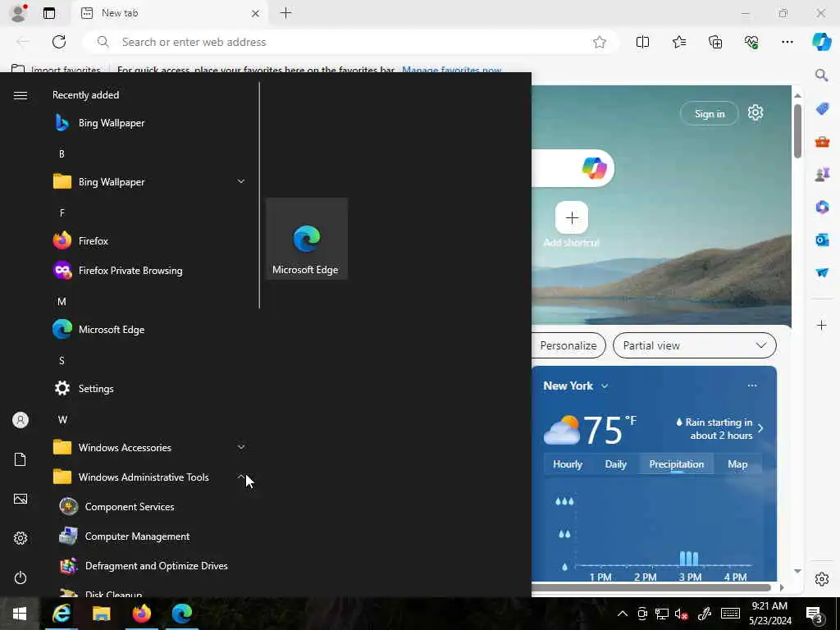Open the rain forecast chevron arrow
The image size is (840, 630).
(760, 428)
